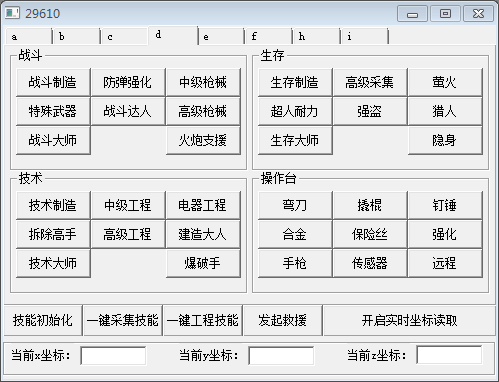Select 弯刀 in workbench group
The width and height of the screenshot is (499, 382).
click(295, 205)
